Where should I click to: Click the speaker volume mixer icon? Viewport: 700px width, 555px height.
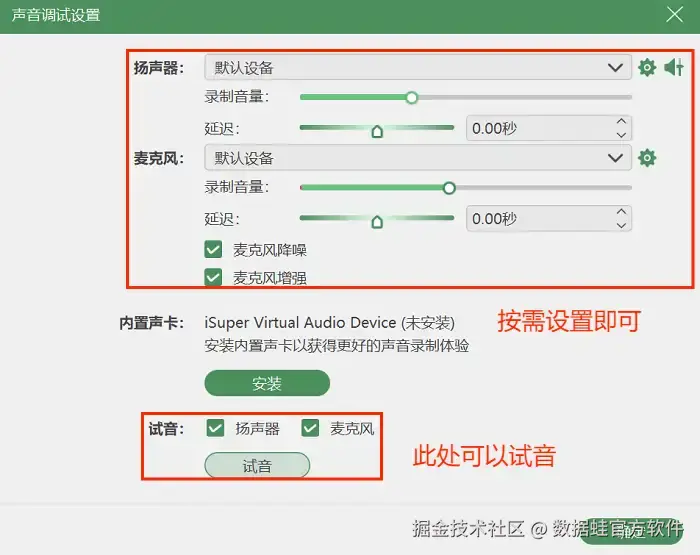point(674,67)
